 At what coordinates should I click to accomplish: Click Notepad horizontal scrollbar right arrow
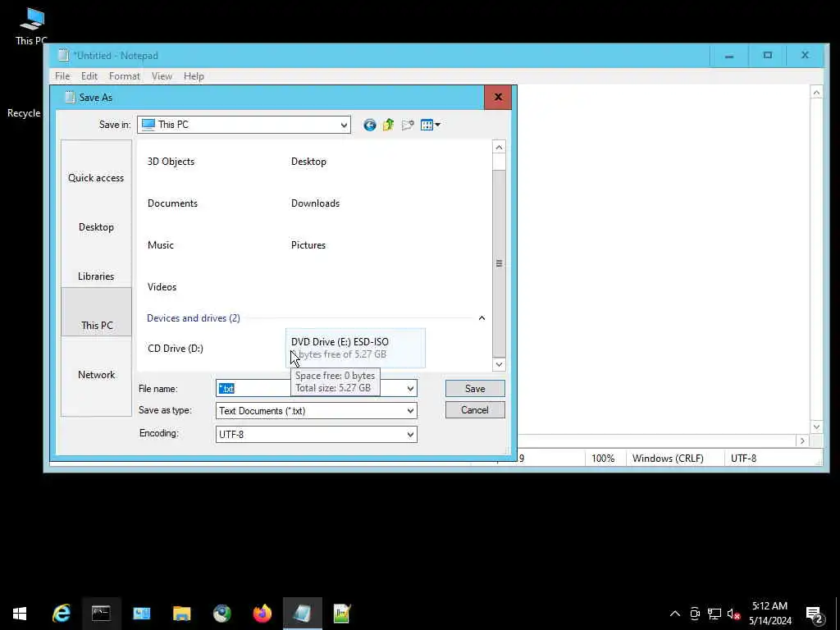coord(802,441)
